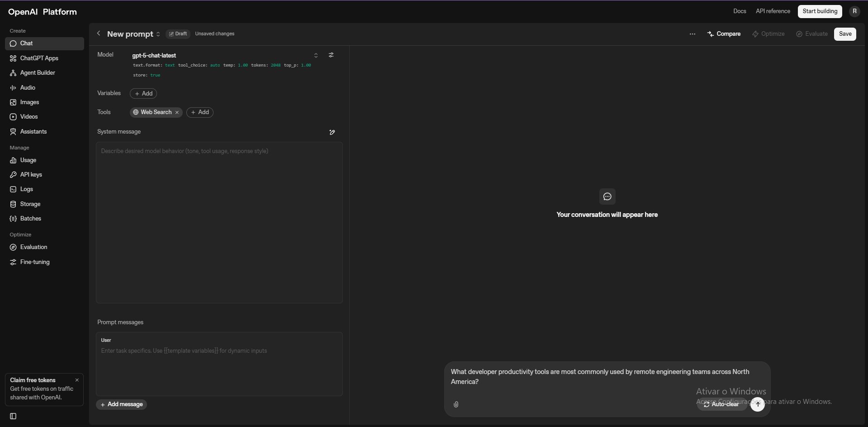868x427 pixels.
Task: Open the Images section
Action: [29, 102]
